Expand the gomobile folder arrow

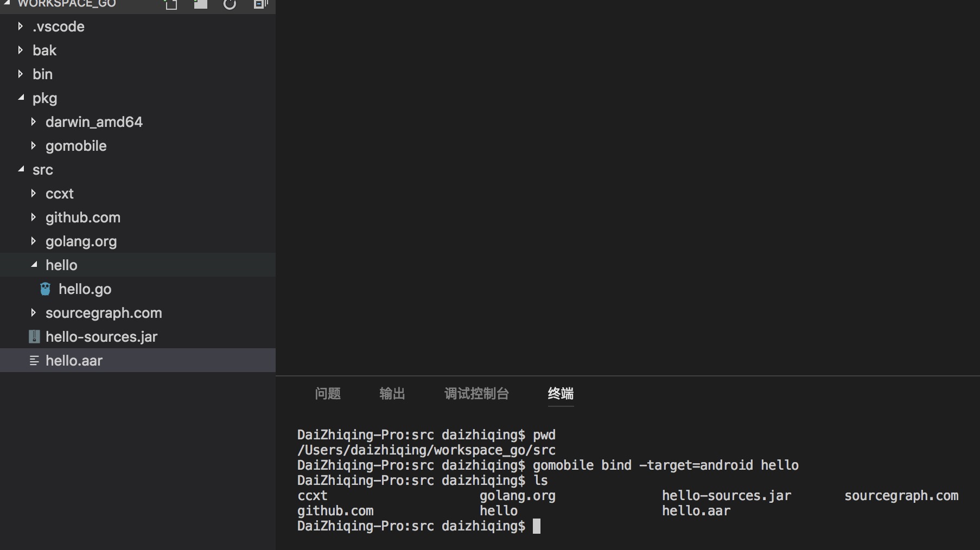coord(33,146)
